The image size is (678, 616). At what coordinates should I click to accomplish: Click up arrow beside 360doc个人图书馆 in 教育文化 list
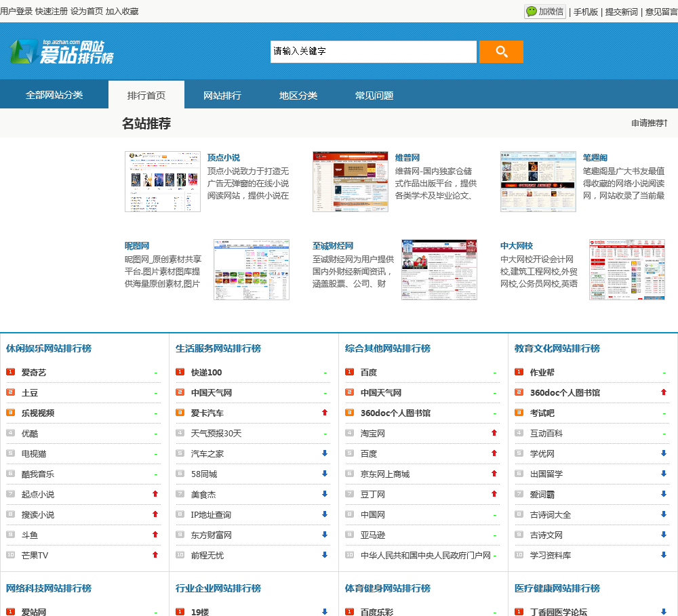[x=664, y=392]
